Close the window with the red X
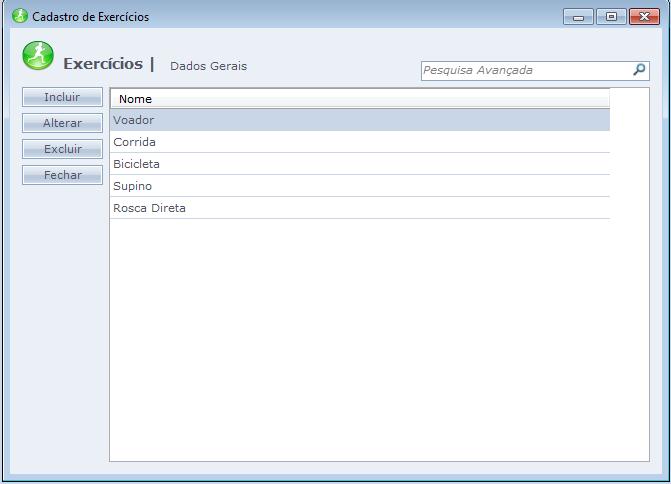Screen dimensions: 671x484 coord(643,17)
